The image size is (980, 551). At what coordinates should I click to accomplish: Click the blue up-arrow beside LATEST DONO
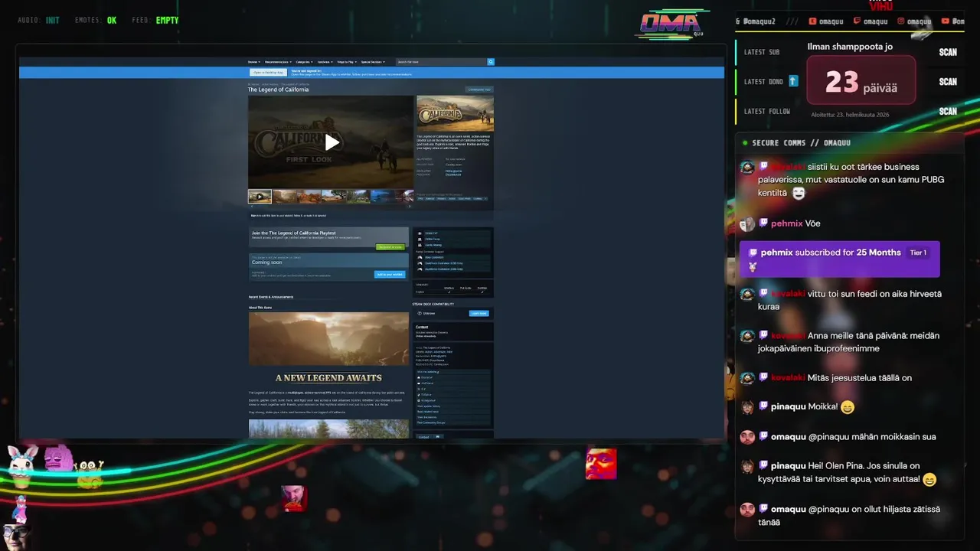pos(793,81)
